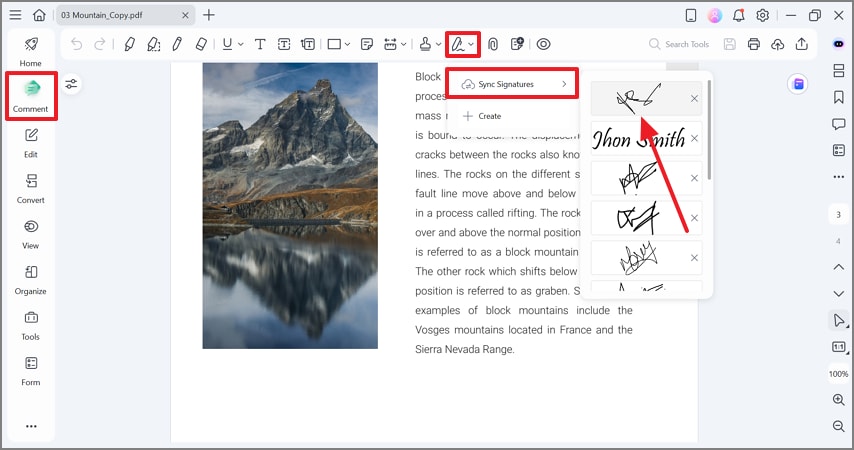
Task: Click the signature pen tool
Action: tap(458, 44)
